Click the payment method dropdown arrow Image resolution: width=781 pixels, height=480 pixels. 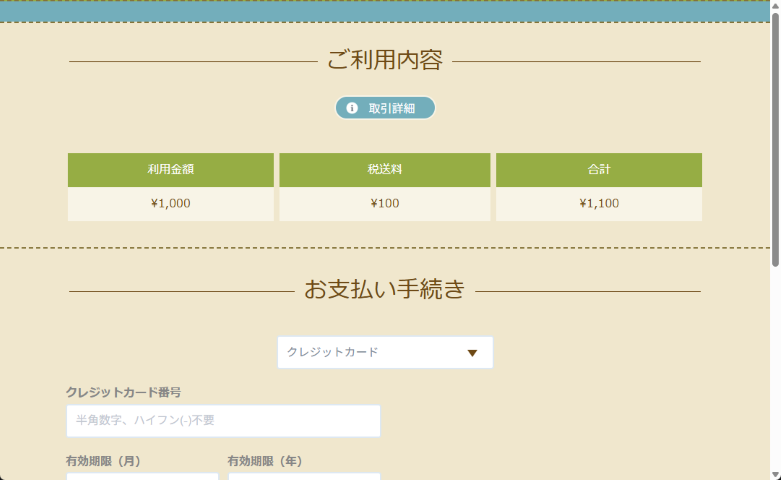[472, 353]
